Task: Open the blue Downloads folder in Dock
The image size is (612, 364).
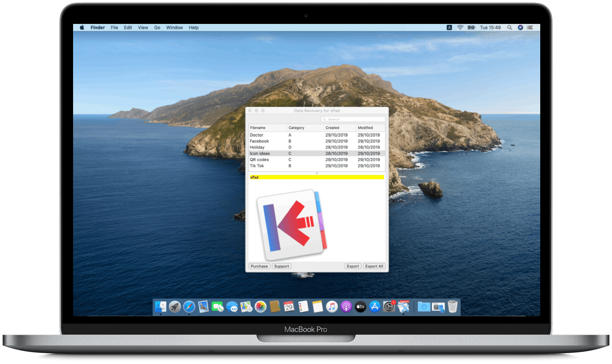Action: tap(423, 307)
